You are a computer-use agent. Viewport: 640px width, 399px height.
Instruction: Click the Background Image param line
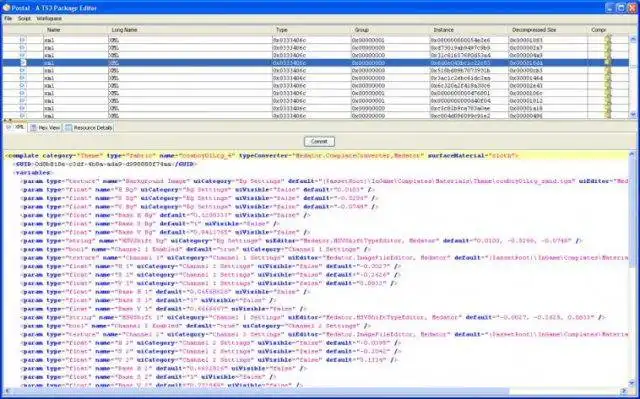(324, 181)
